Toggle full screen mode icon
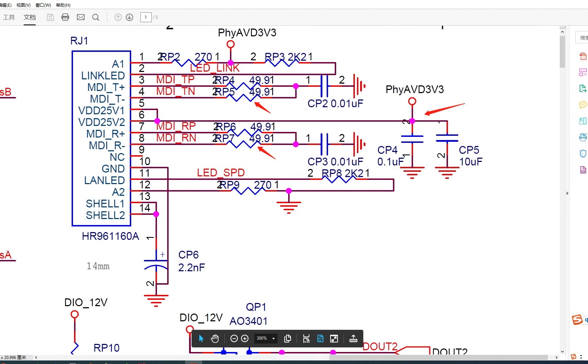Viewport: 588px width, 364px height. 334,339
